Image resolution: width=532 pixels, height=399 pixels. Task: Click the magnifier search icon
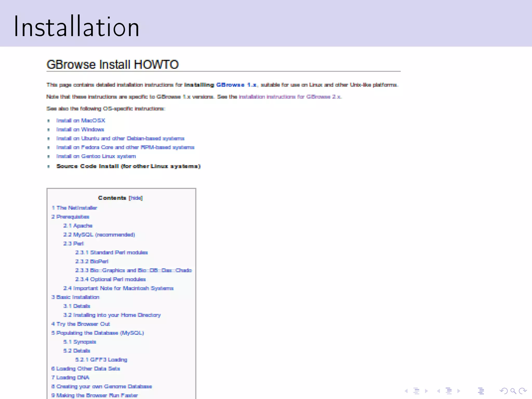click(513, 391)
